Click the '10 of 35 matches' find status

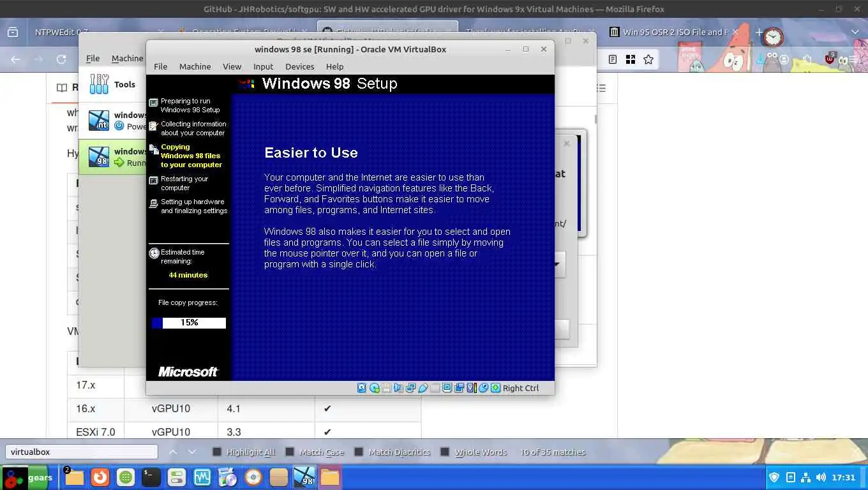pyautogui.click(x=552, y=452)
